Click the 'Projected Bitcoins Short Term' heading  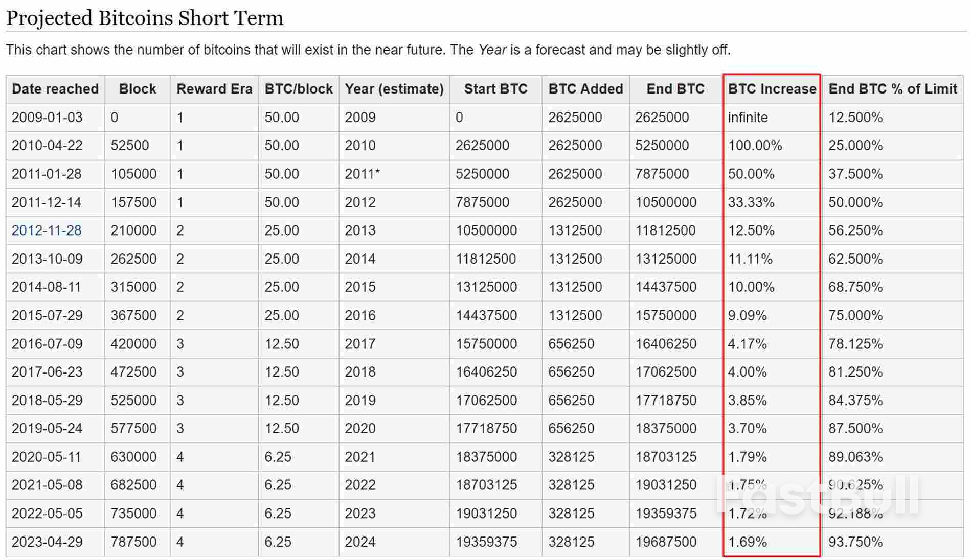(145, 18)
